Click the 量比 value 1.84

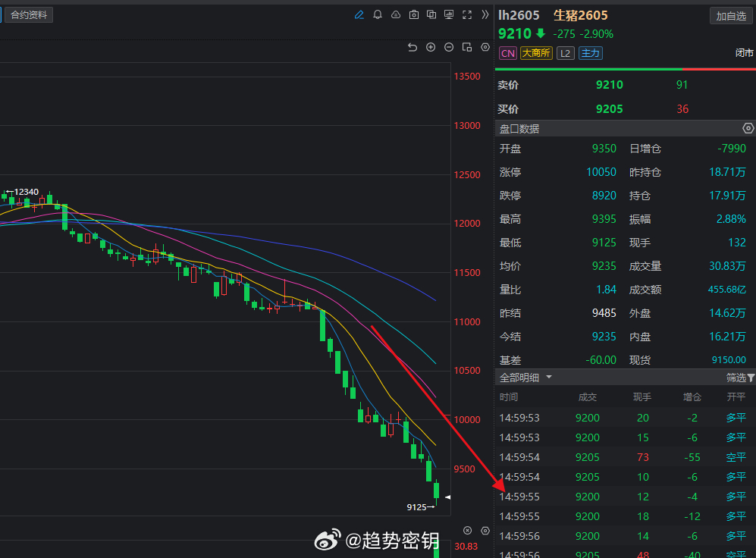point(606,290)
